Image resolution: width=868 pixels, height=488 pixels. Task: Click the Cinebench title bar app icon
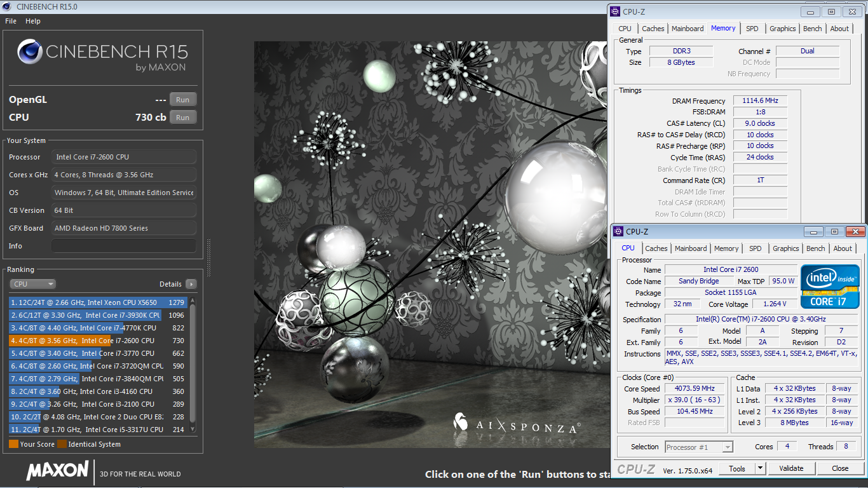coord(8,7)
